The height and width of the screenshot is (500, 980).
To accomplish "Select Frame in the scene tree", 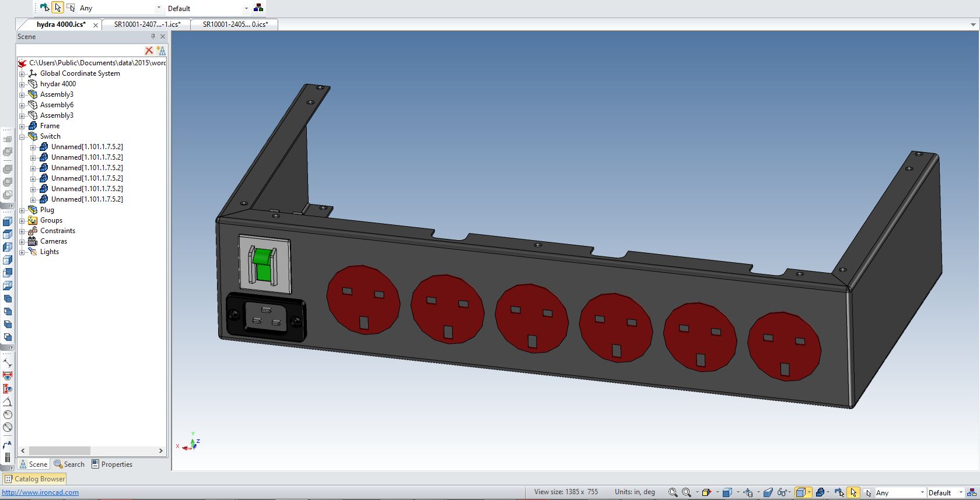I will pyautogui.click(x=50, y=126).
